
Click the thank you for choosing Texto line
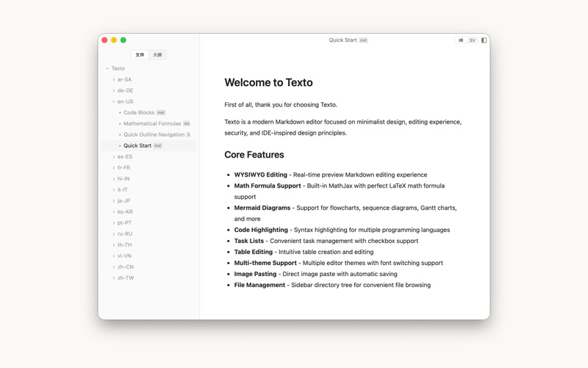point(281,105)
